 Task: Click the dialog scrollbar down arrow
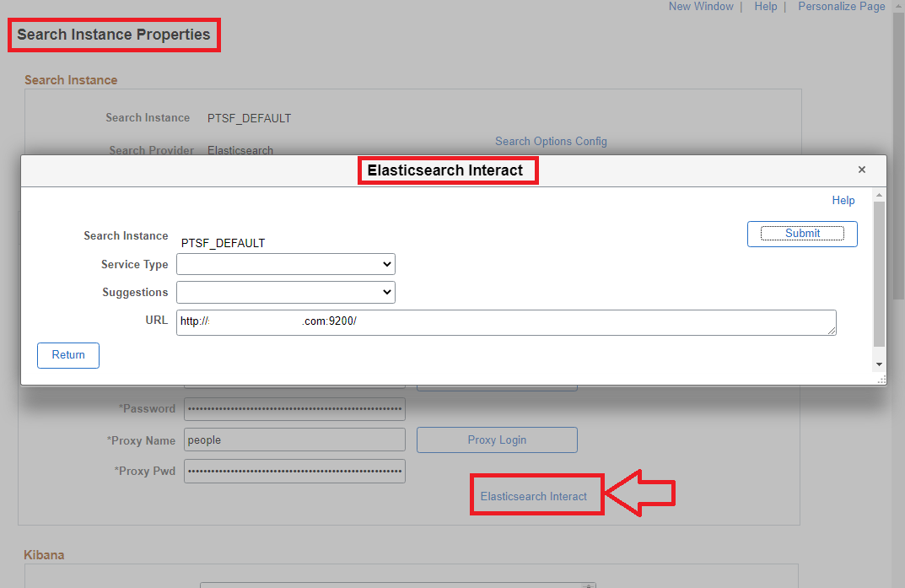point(879,364)
